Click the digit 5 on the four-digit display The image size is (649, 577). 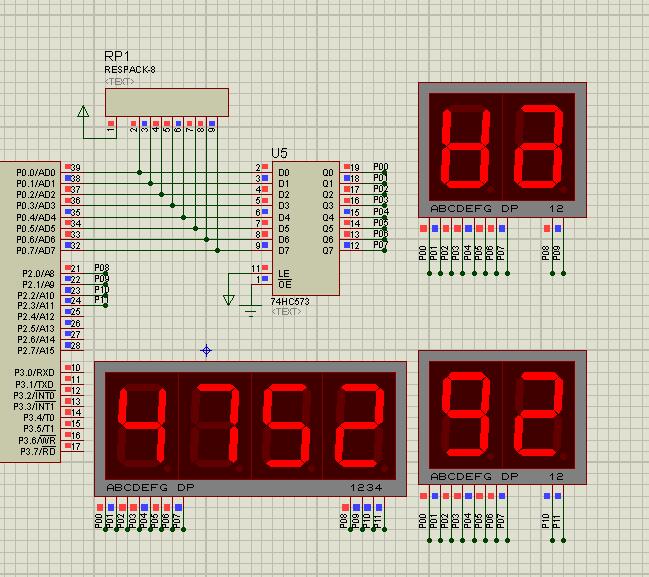pyautogui.click(x=286, y=424)
